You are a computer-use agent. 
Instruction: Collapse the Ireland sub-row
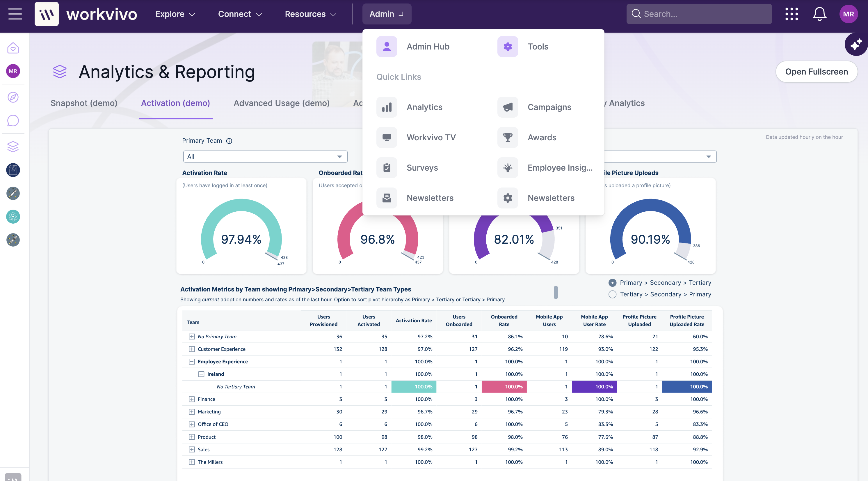[201, 374]
